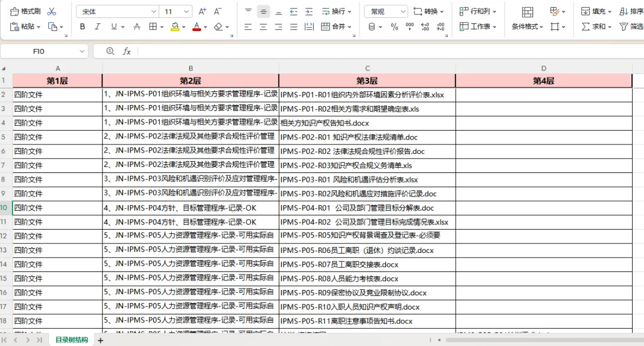Click the increase decimal places icon
The height and width of the screenshot is (346, 644).
click(x=425, y=27)
